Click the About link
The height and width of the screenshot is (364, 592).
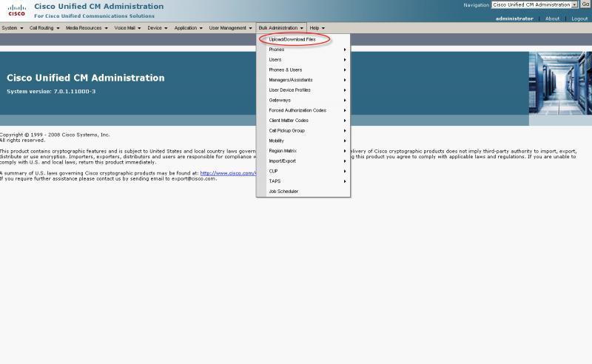point(552,18)
